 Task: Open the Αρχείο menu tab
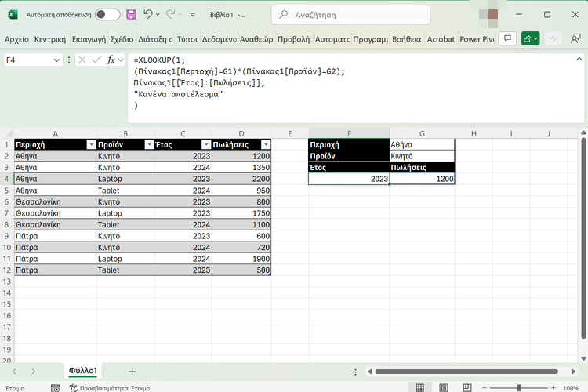[16, 39]
